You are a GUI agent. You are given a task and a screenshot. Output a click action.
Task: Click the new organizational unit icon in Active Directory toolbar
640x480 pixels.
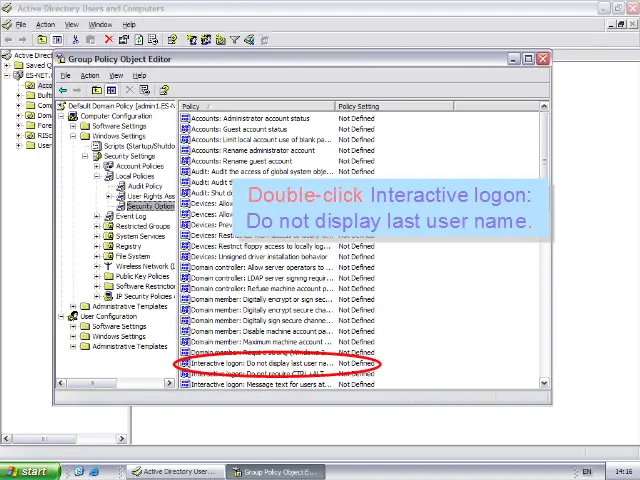(220, 40)
